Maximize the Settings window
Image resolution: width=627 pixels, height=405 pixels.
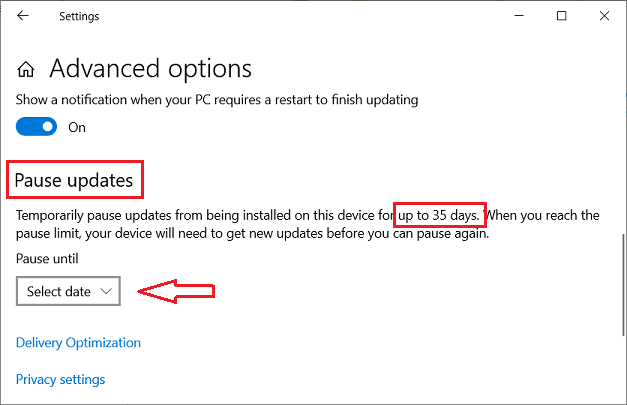click(x=562, y=16)
